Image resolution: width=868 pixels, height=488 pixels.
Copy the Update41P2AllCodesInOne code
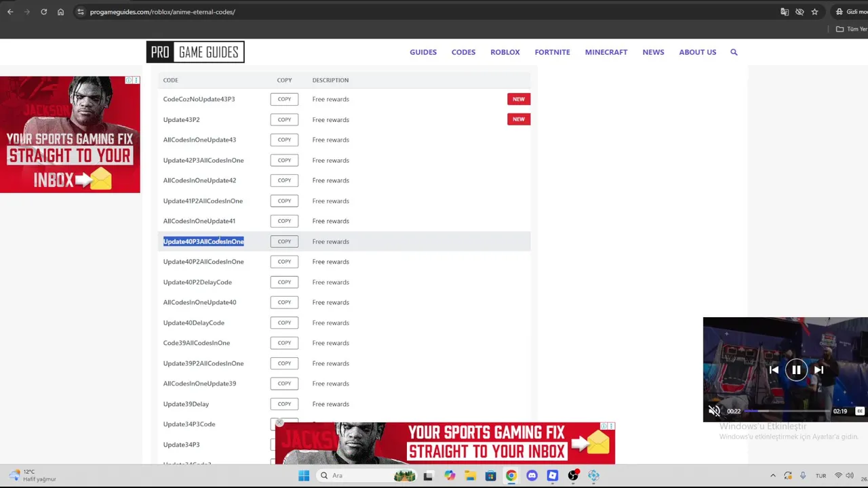[284, 201]
